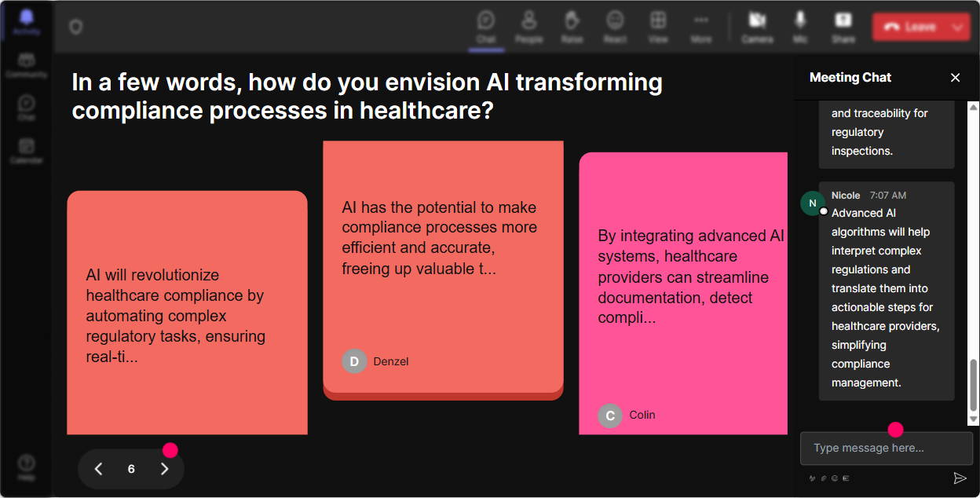980x498 pixels.
Task: Change the meeting View layout
Action: pyautogui.click(x=658, y=27)
